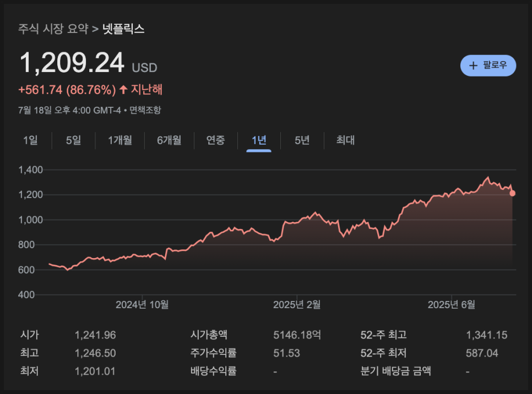Click the 시가총액 label

(209, 335)
